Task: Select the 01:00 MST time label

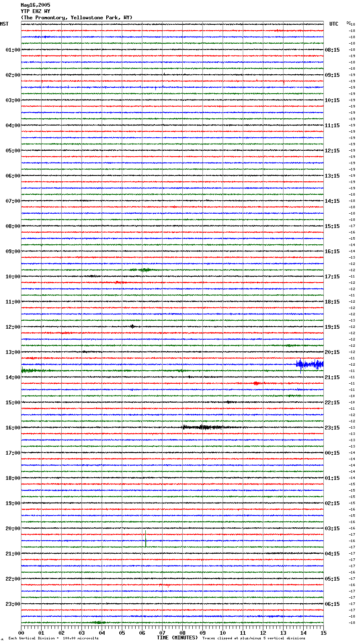Action: 13,50
